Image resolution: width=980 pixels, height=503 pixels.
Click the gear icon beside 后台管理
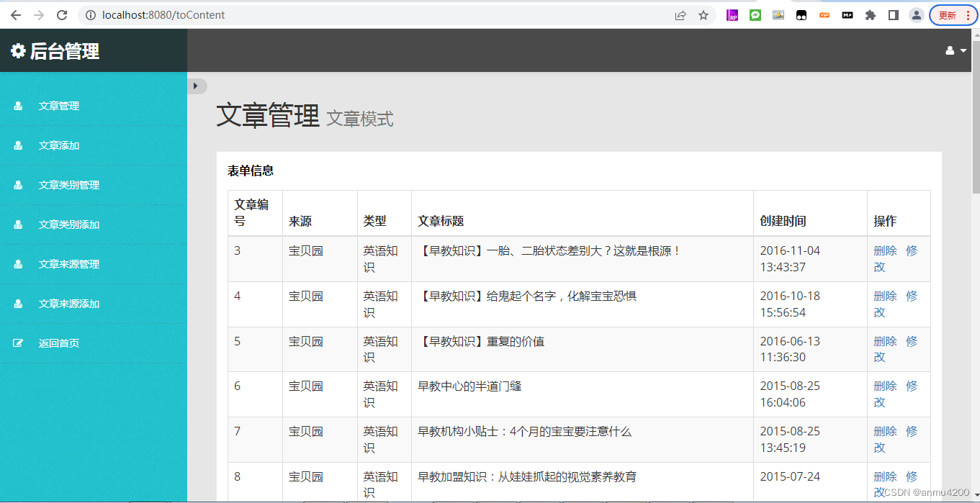(x=18, y=51)
